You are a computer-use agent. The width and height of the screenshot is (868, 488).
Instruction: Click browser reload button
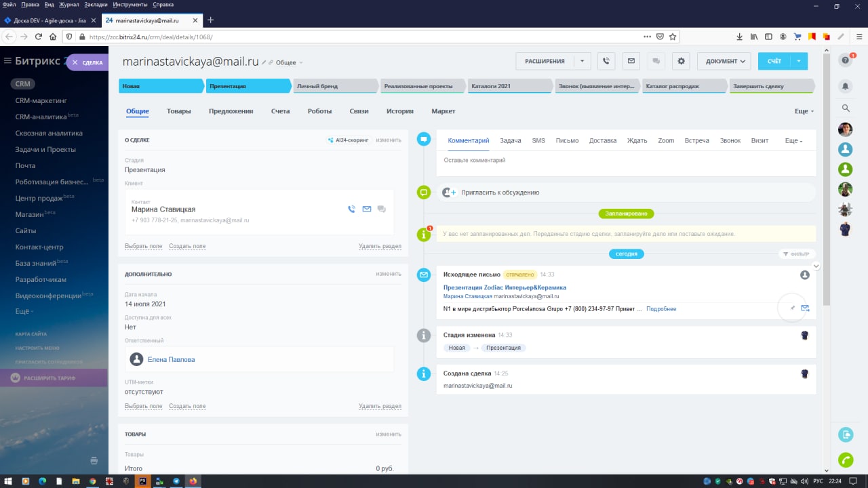(39, 37)
